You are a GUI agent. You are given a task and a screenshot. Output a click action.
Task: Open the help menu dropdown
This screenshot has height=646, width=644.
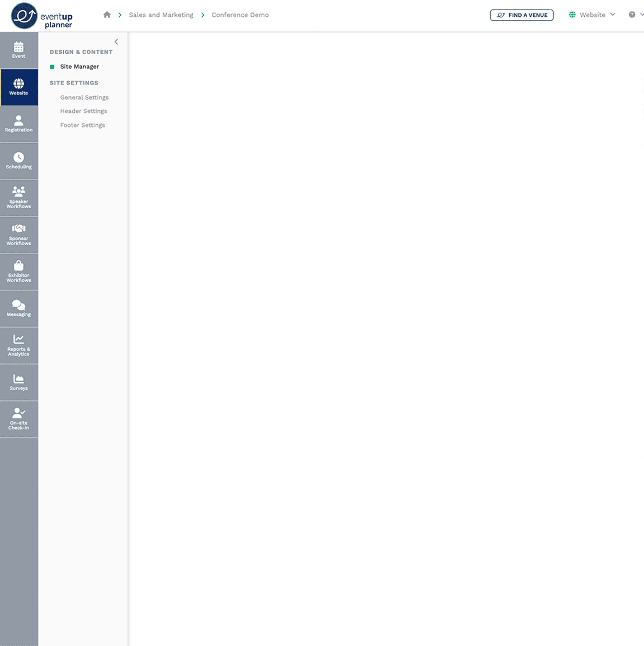[x=636, y=15]
